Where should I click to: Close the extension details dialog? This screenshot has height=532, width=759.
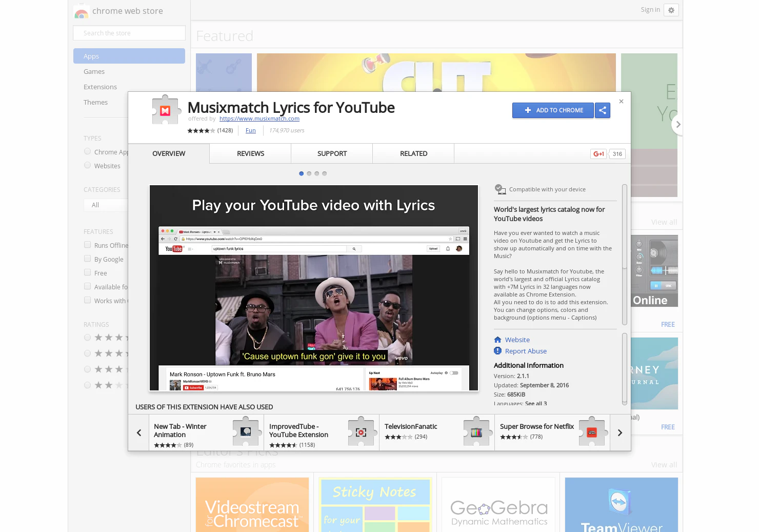621,102
